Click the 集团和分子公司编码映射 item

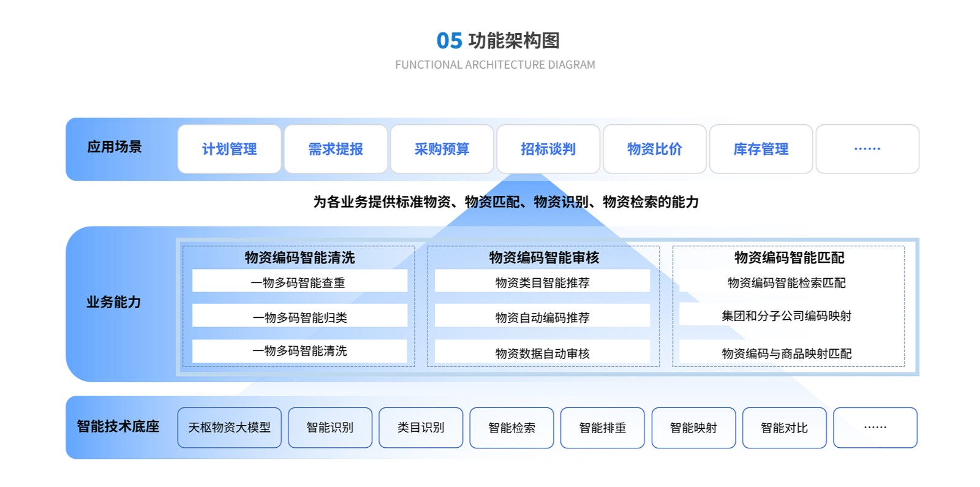(786, 316)
